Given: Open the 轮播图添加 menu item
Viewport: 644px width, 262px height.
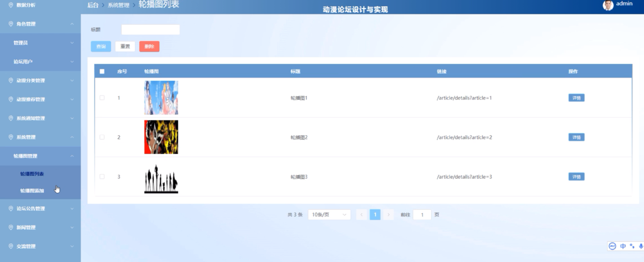Looking at the screenshot, I should click(x=32, y=191).
